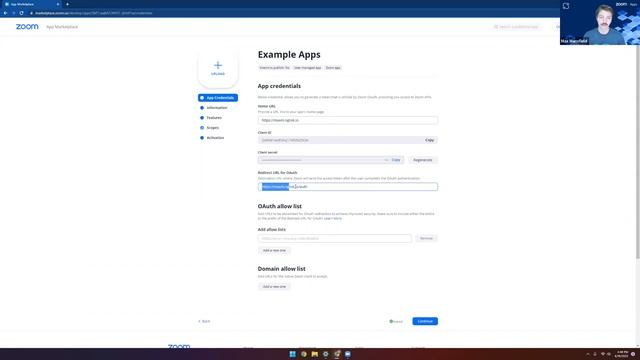Click the page vertical scrollbar
The height and width of the screenshot is (360, 640).
(638, 151)
